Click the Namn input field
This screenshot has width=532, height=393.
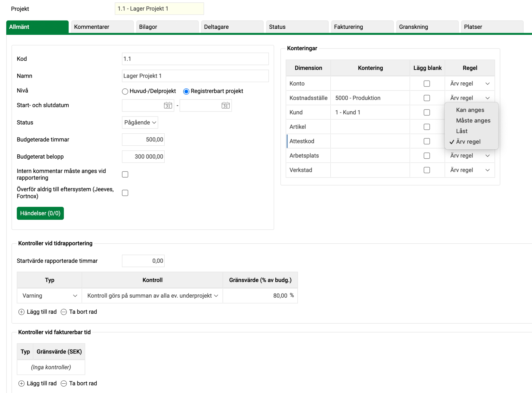195,76
